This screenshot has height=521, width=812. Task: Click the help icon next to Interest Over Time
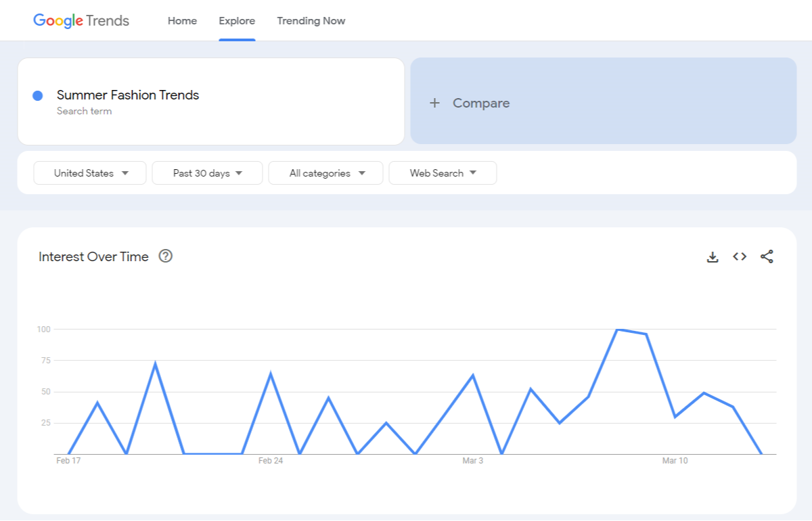pyautogui.click(x=166, y=256)
